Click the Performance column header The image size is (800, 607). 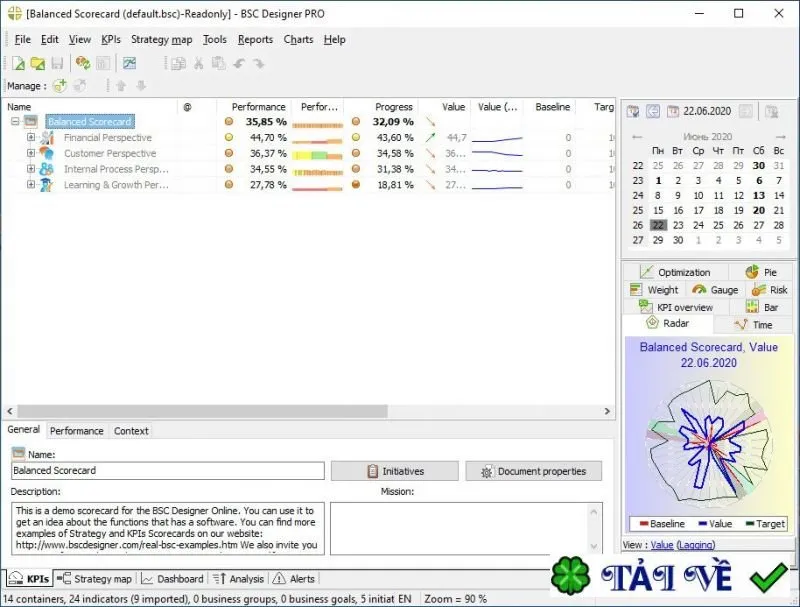coord(258,107)
